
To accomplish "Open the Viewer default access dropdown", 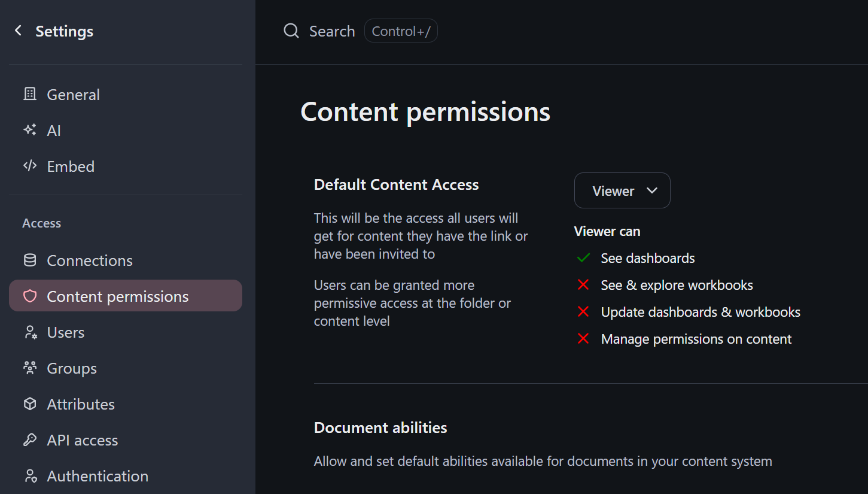I will [x=622, y=191].
